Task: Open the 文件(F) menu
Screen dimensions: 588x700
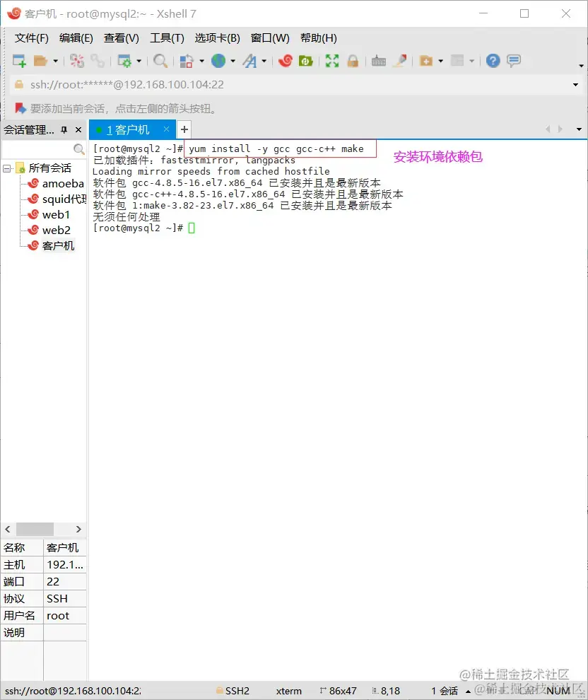Action: 31,38
